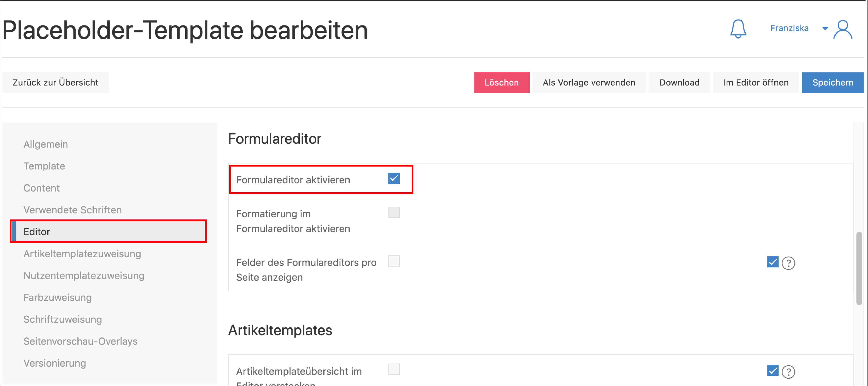The image size is (868, 386).
Task: Click the vertical scrollbar thumb
Action: point(859,268)
